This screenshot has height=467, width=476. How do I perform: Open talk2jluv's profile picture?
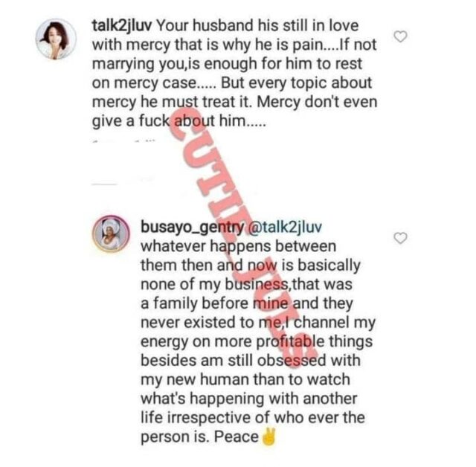click(56, 39)
